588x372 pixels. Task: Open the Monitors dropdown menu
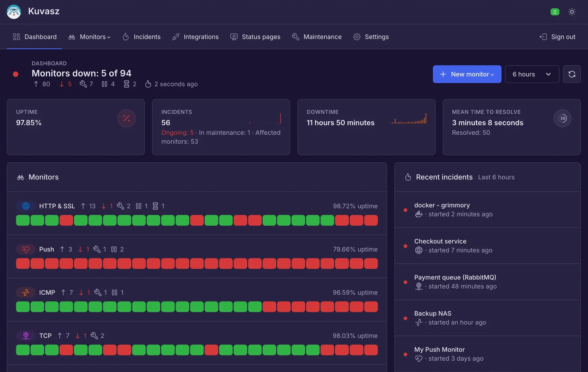pos(89,37)
